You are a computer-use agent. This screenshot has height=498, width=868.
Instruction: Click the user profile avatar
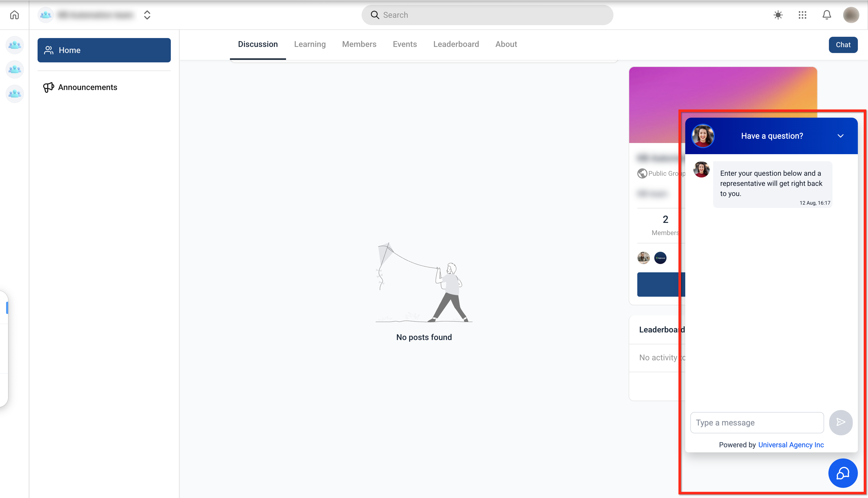pos(851,15)
